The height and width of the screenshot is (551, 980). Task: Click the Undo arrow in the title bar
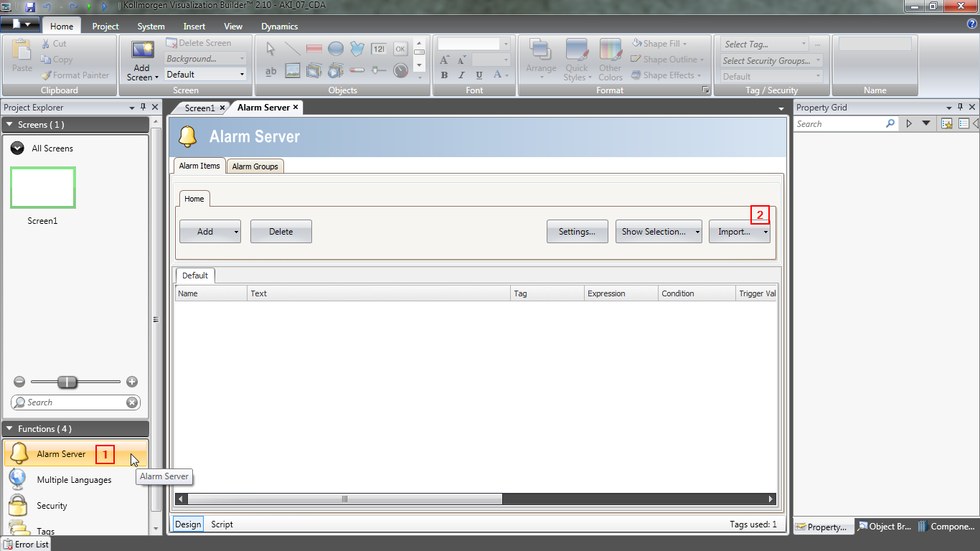pyautogui.click(x=47, y=6)
